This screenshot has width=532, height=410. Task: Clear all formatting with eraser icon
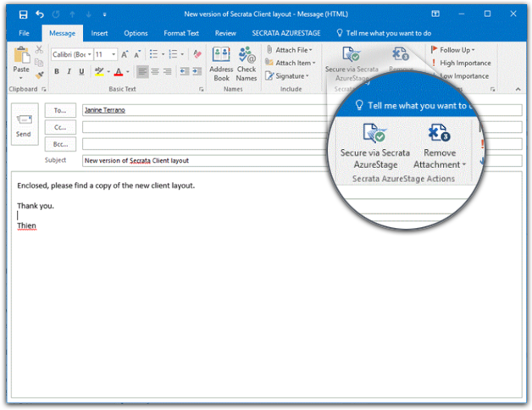(197, 54)
